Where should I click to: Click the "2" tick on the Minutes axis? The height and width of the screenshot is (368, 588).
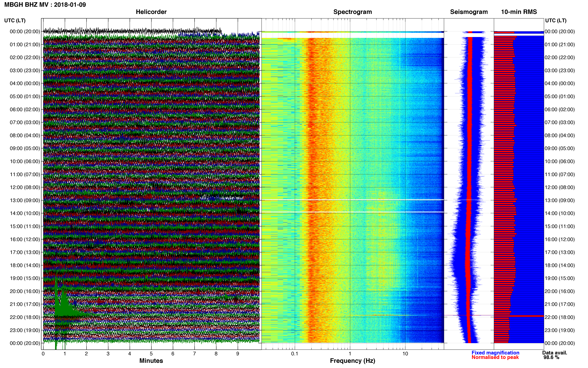pyautogui.click(x=86, y=354)
